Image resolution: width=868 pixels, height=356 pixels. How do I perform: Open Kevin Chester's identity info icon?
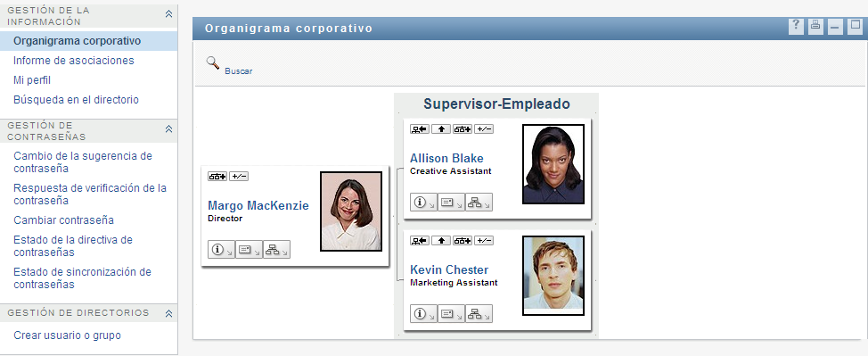(x=423, y=314)
